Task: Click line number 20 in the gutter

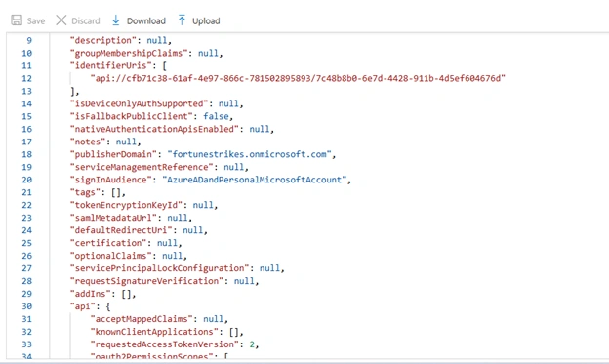Action: pyautogui.click(x=26, y=180)
